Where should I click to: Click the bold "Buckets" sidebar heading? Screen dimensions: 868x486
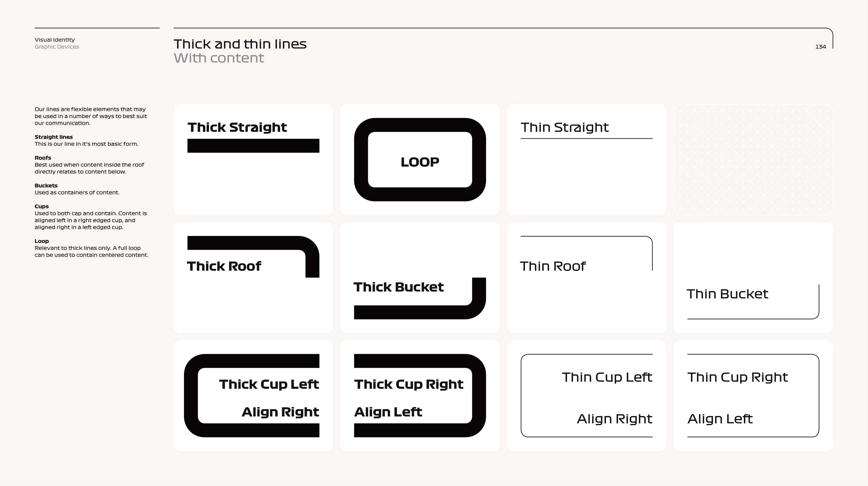coord(46,185)
